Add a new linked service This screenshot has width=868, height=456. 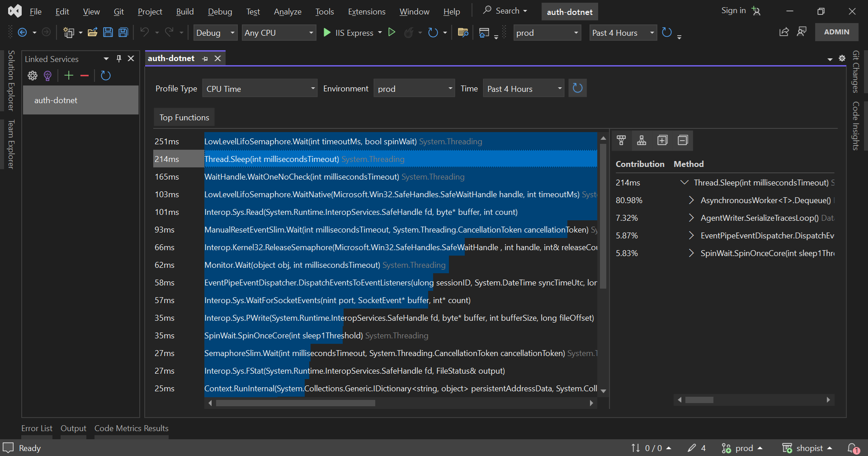(68, 76)
